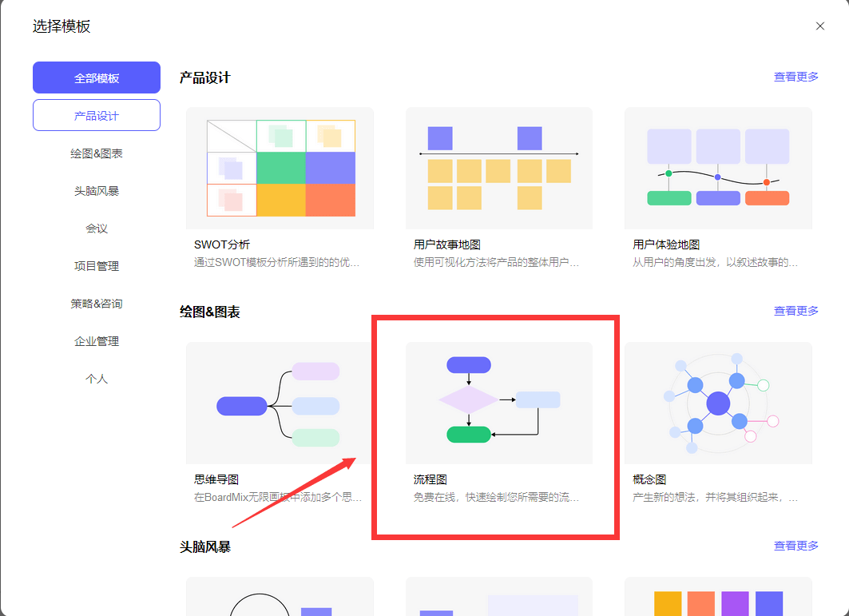
Task: Click the 流程图 title text
Action: tap(430, 479)
